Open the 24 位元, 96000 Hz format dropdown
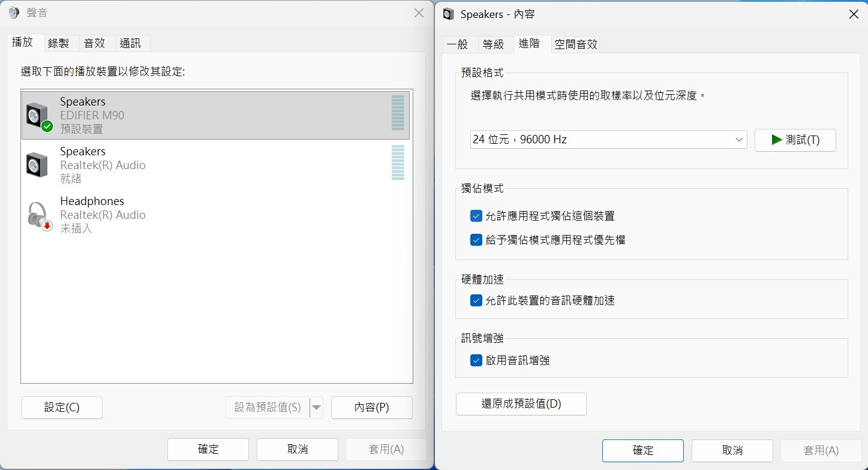This screenshot has width=868, height=470. (608, 140)
